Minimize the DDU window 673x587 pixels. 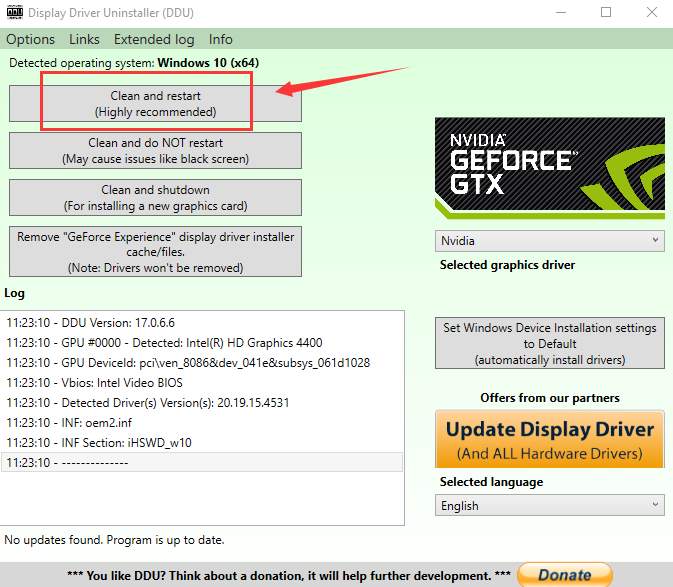561,12
